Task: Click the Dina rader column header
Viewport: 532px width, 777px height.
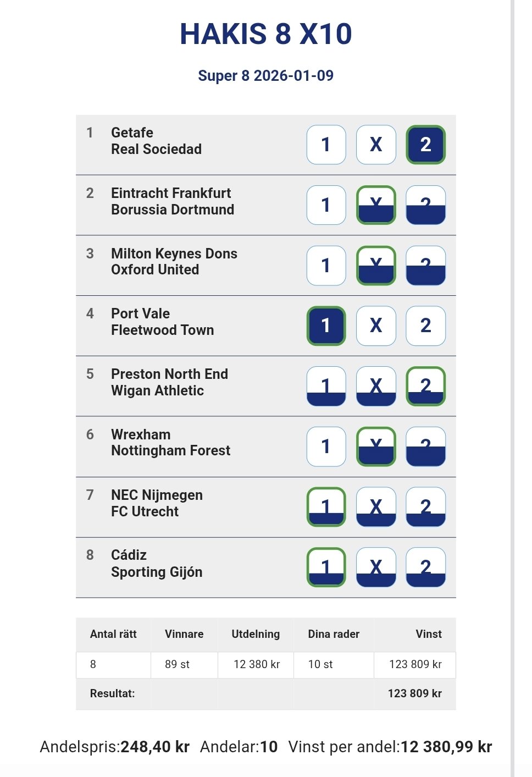Action: click(x=334, y=634)
